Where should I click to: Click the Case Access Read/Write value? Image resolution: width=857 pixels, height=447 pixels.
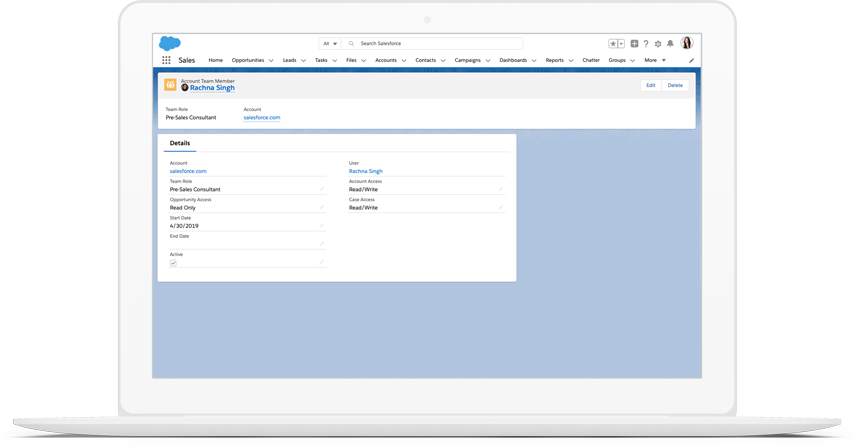363,208
